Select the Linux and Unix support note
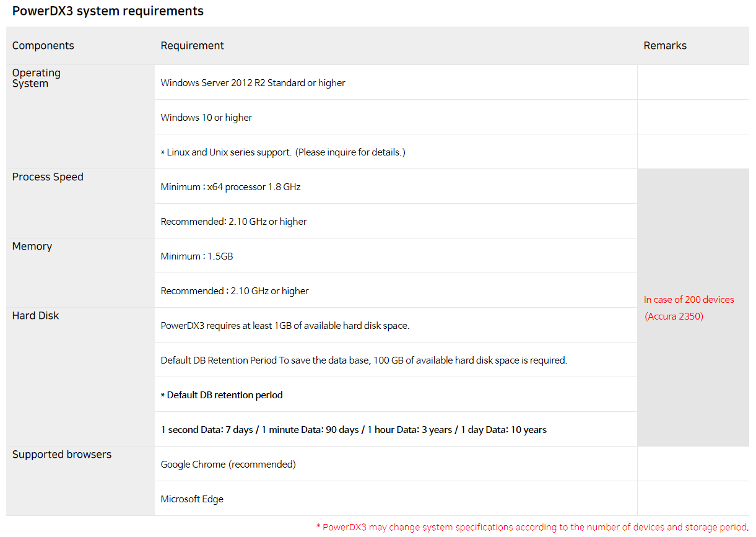Image resolution: width=756 pixels, height=537 pixels. point(283,152)
